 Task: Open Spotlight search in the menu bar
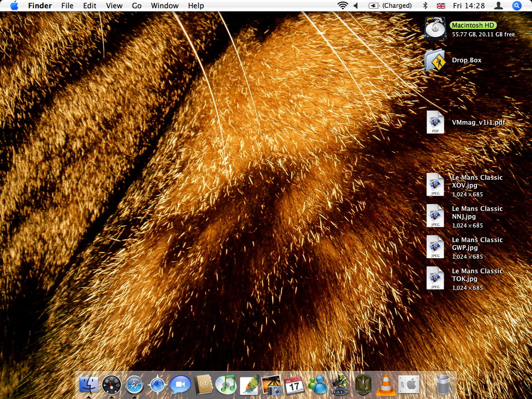pos(517,6)
